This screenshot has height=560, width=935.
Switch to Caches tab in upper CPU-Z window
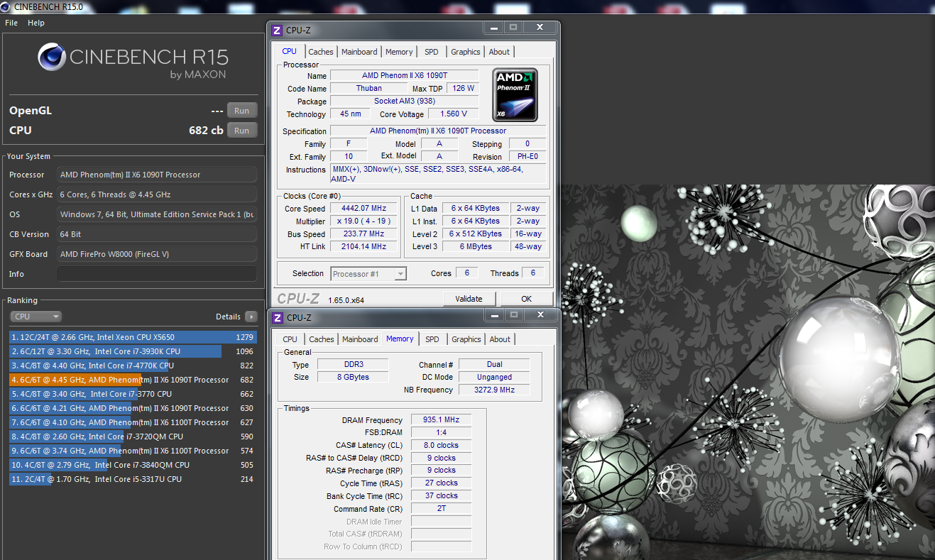[x=321, y=52]
